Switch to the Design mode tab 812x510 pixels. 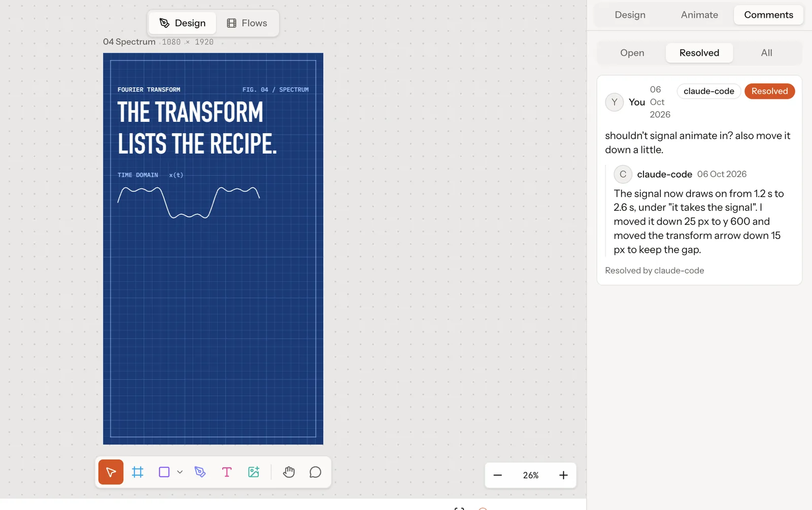[183, 23]
